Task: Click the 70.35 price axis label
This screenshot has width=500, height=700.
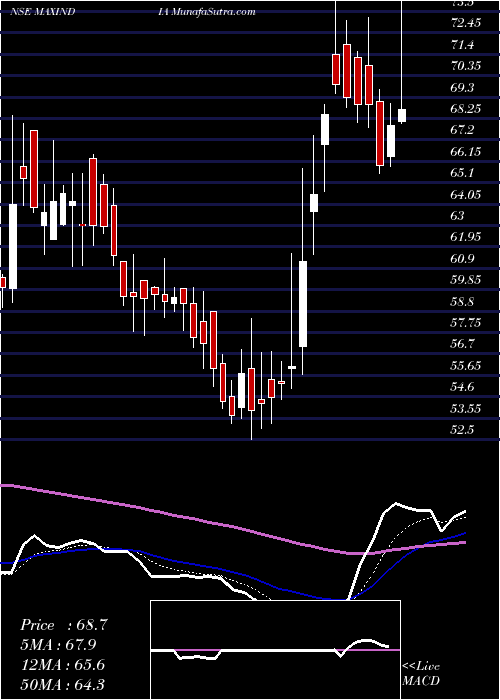Action: 466,66
